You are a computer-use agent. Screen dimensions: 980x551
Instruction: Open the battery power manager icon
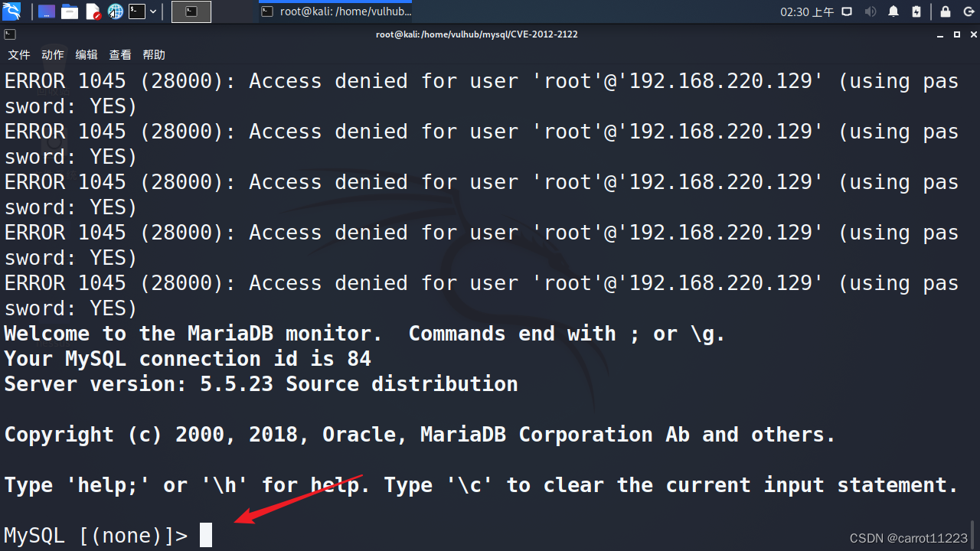(x=916, y=11)
